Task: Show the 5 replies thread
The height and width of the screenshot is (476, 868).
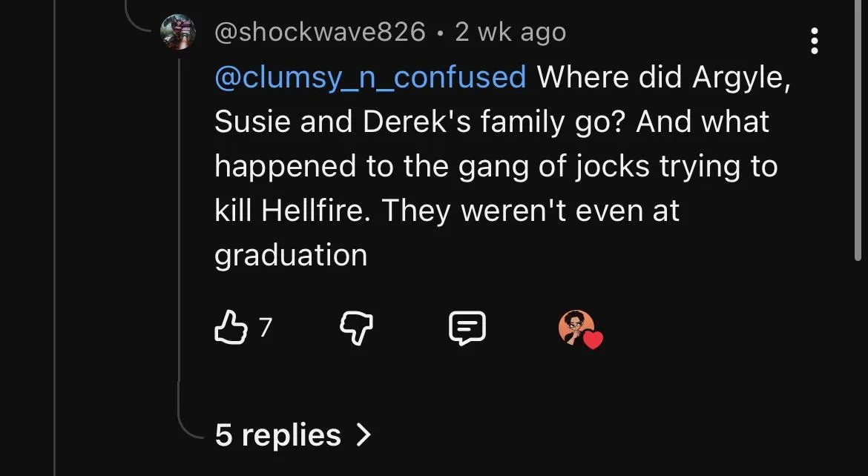Action: pos(278,434)
